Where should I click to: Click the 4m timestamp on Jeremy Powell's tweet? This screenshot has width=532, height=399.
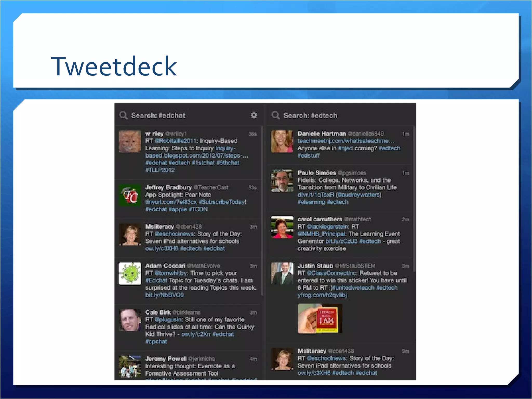point(253,359)
